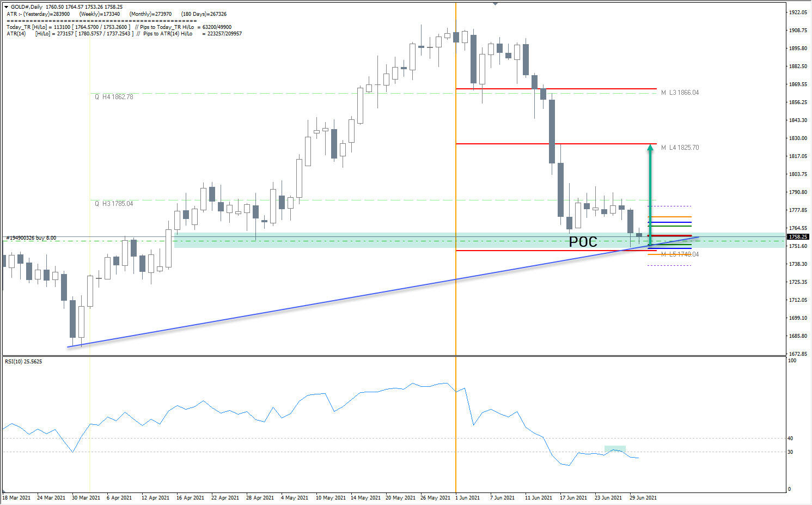Viewport: 812px width, 505px height.
Task: Click date axis label 28 Apr 2021
Action: [x=260, y=498]
